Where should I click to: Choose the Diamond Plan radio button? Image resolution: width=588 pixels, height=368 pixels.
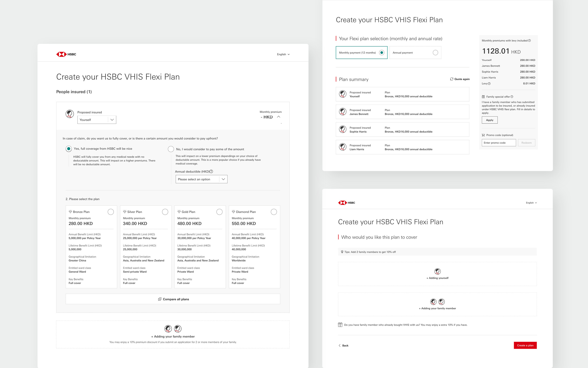pos(274,212)
